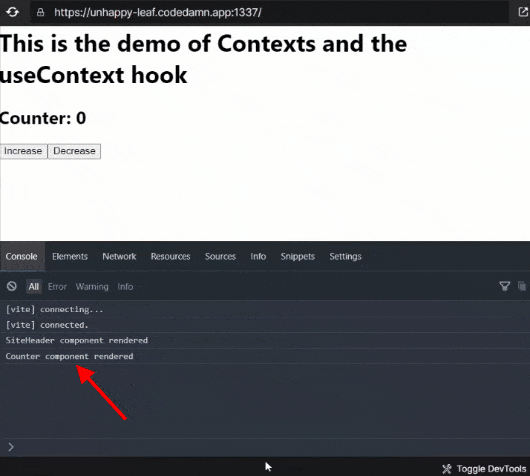Open the Sources tab

click(x=220, y=256)
